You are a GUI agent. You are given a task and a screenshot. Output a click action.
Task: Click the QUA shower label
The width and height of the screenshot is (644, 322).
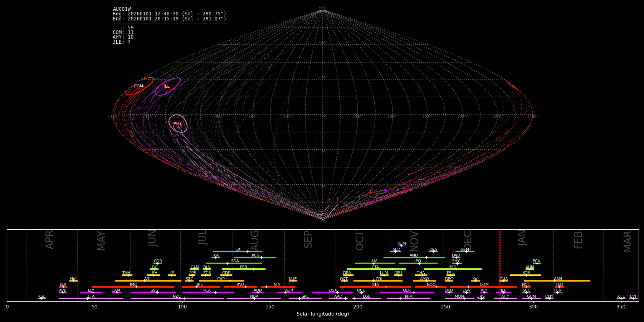click(503, 279)
